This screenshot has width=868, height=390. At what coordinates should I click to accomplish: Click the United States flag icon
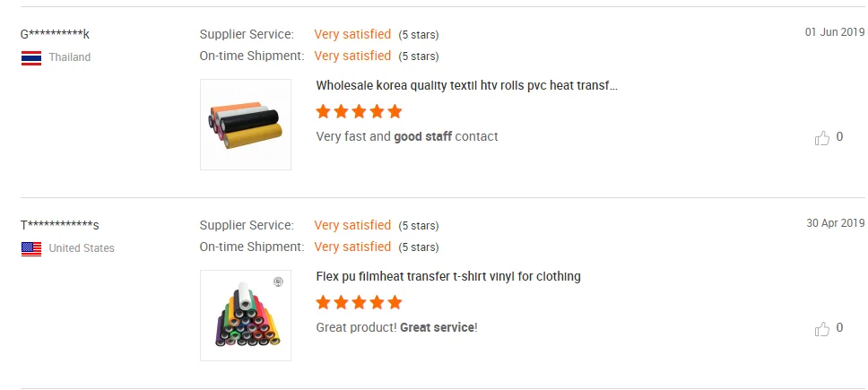pyautogui.click(x=31, y=248)
